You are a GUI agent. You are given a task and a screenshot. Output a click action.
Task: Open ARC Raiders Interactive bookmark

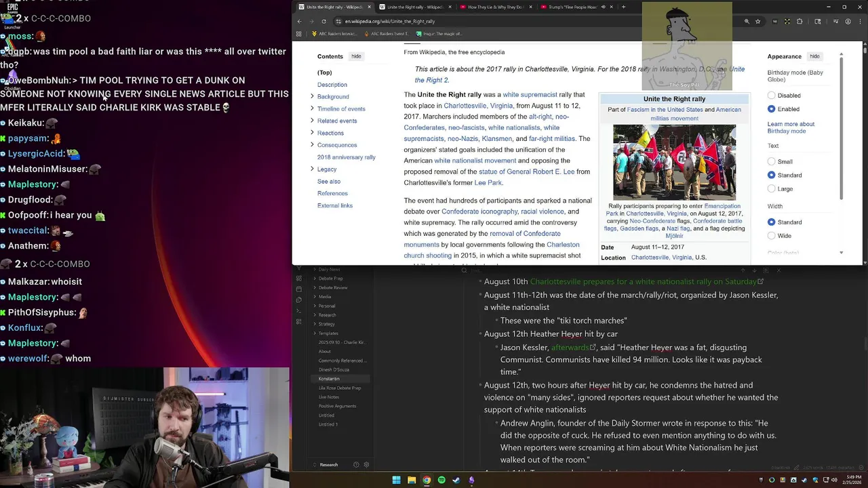click(x=334, y=33)
